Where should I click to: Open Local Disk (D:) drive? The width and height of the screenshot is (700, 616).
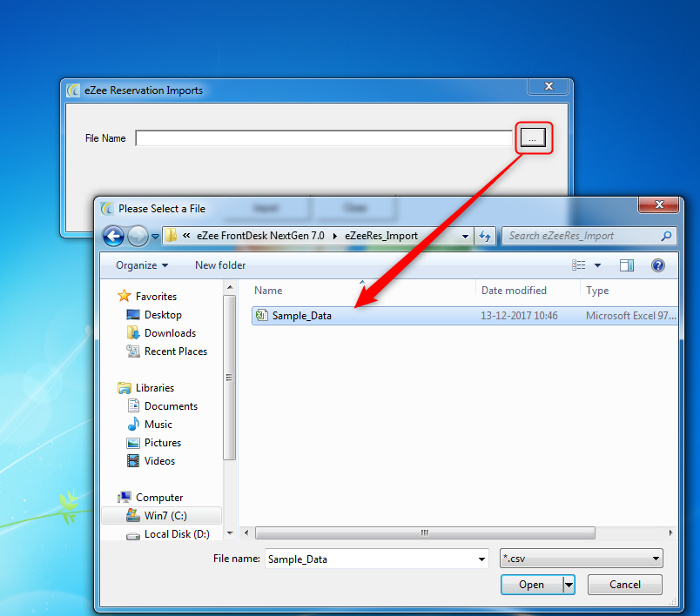[177, 534]
